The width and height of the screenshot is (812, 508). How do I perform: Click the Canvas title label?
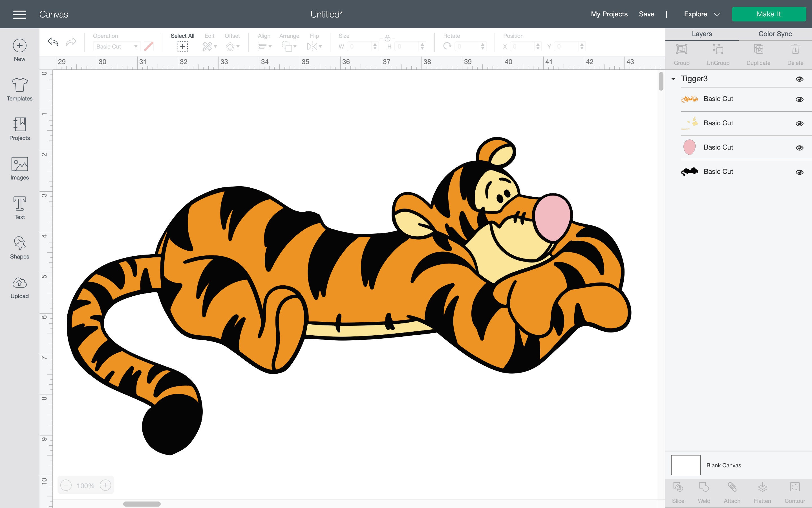pos(54,14)
